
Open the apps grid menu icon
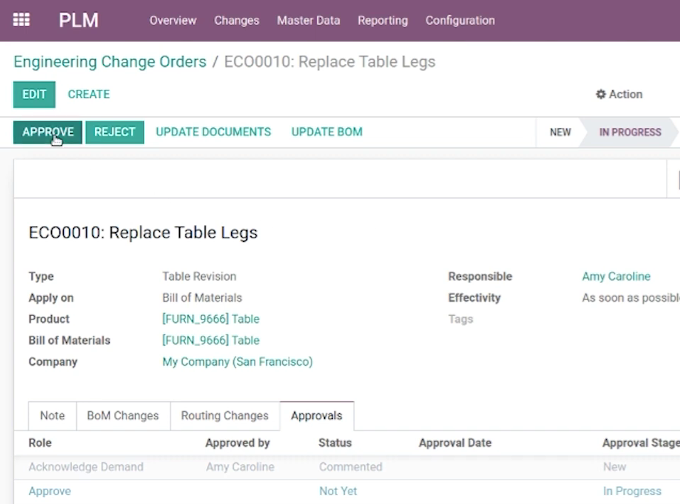(x=21, y=20)
